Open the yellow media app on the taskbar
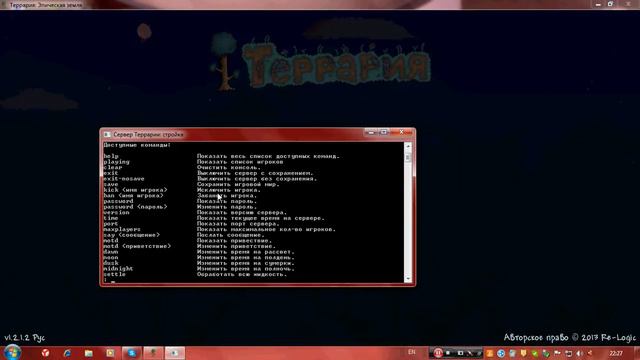 point(110,353)
